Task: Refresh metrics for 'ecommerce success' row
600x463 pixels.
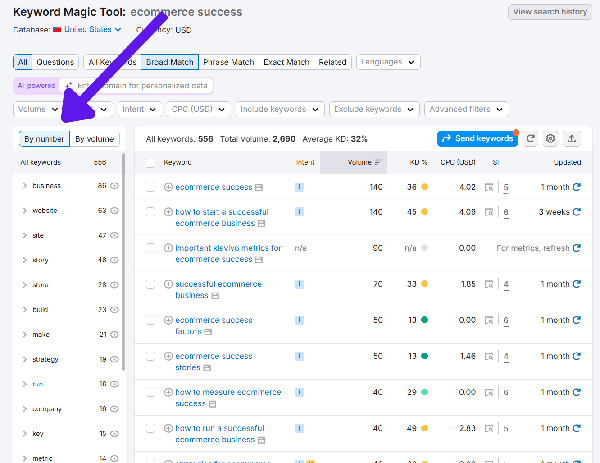Action: (577, 187)
